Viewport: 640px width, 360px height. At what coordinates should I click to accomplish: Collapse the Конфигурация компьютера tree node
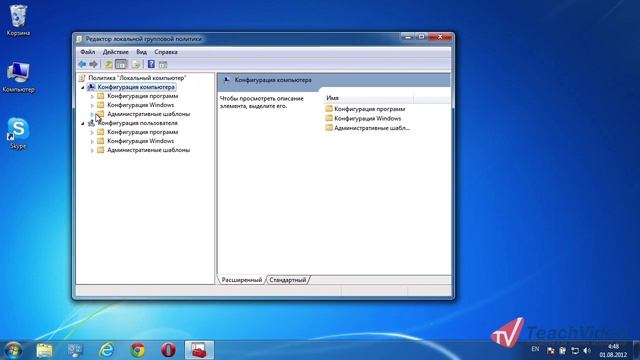tap(83, 87)
